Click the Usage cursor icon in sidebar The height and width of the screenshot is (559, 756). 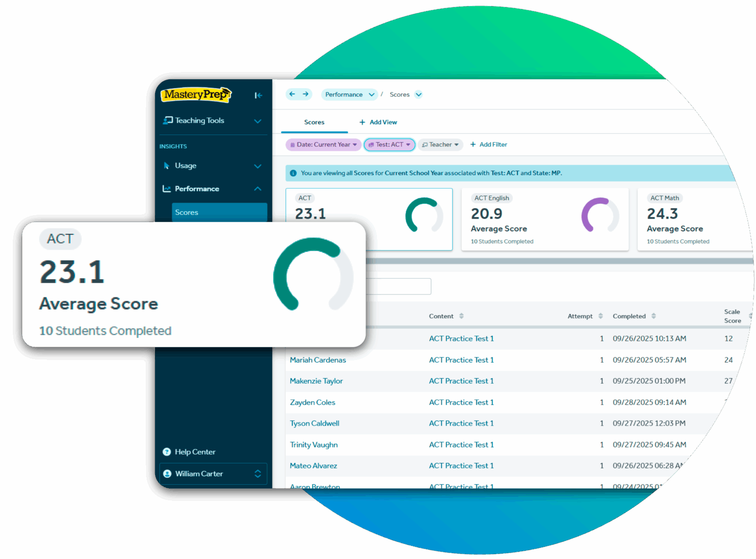(x=168, y=165)
